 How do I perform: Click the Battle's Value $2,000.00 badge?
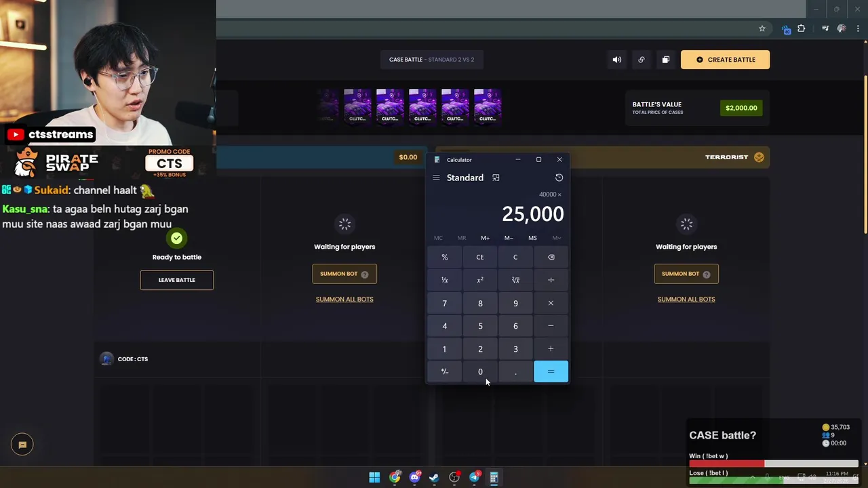[741, 108]
